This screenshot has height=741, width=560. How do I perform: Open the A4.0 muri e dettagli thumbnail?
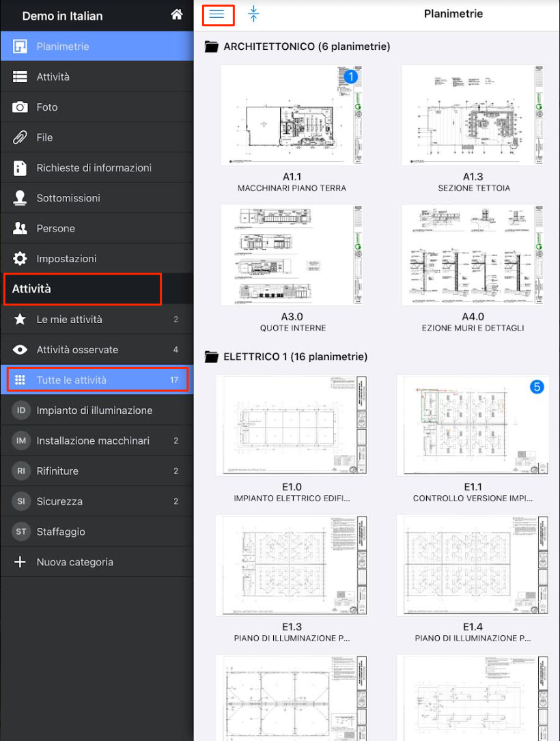click(473, 255)
